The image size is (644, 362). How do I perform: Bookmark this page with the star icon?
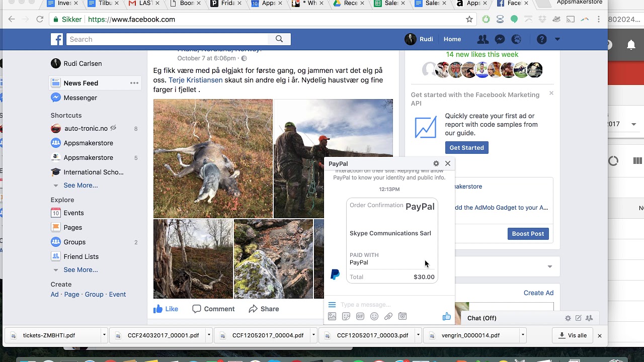click(469, 20)
